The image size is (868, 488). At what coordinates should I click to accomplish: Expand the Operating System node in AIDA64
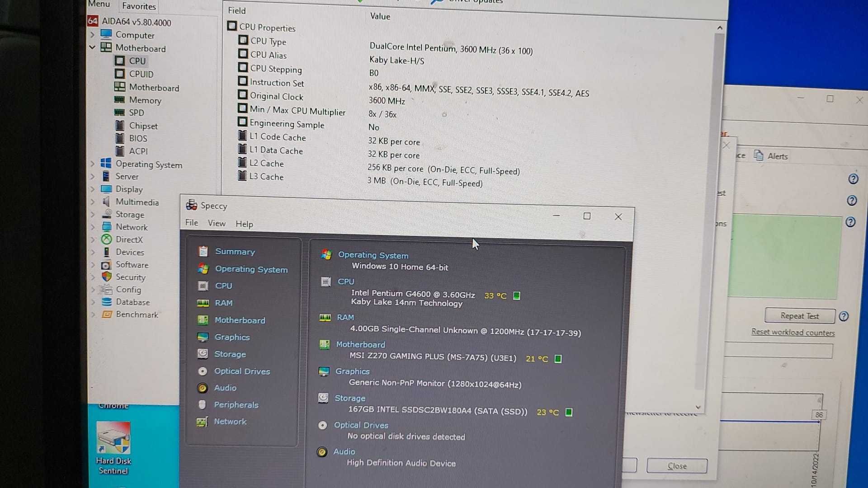(x=92, y=164)
